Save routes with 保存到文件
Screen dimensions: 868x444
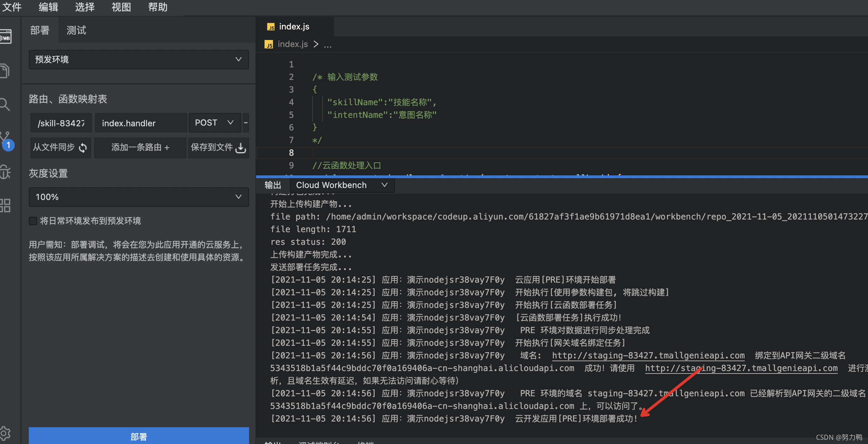[219, 148]
